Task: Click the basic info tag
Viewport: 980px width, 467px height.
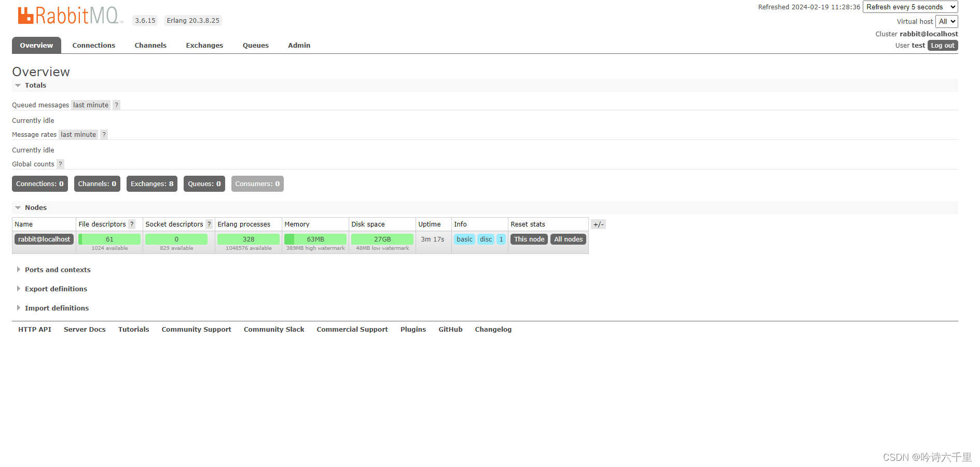Action: pyautogui.click(x=464, y=239)
